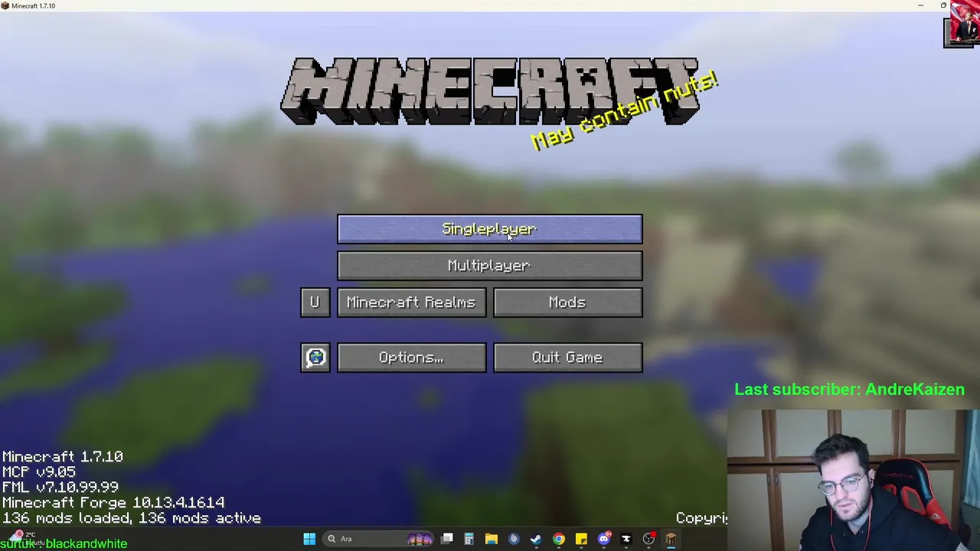Open the Windows Start menu
This screenshot has width=980, height=551.
tap(309, 539)
